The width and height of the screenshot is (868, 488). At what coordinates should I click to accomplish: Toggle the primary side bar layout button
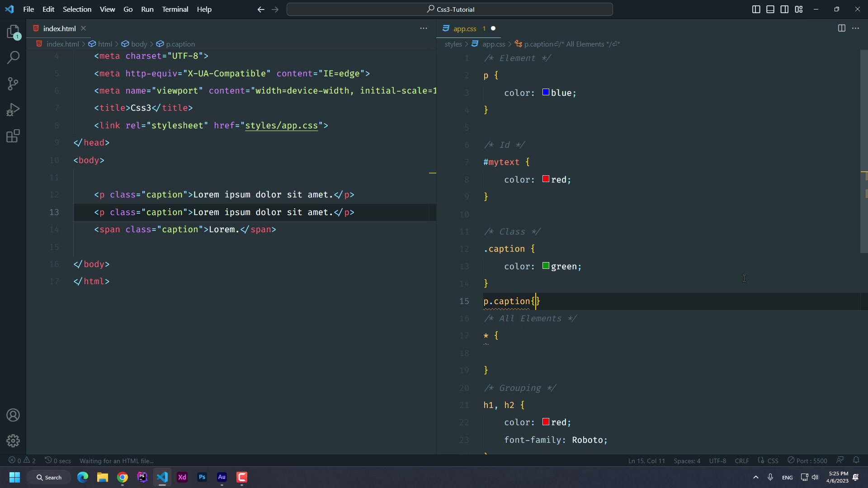(x=756, y=9)
